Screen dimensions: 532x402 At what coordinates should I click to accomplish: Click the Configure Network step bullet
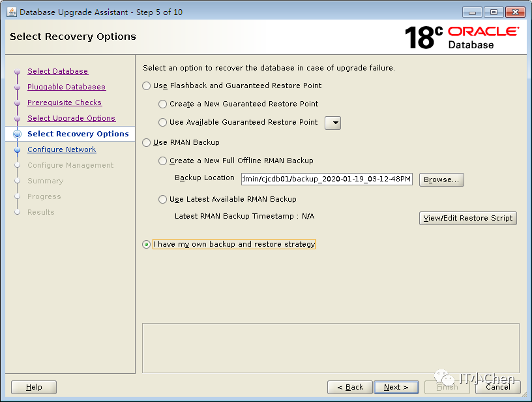tap(18, 149)
